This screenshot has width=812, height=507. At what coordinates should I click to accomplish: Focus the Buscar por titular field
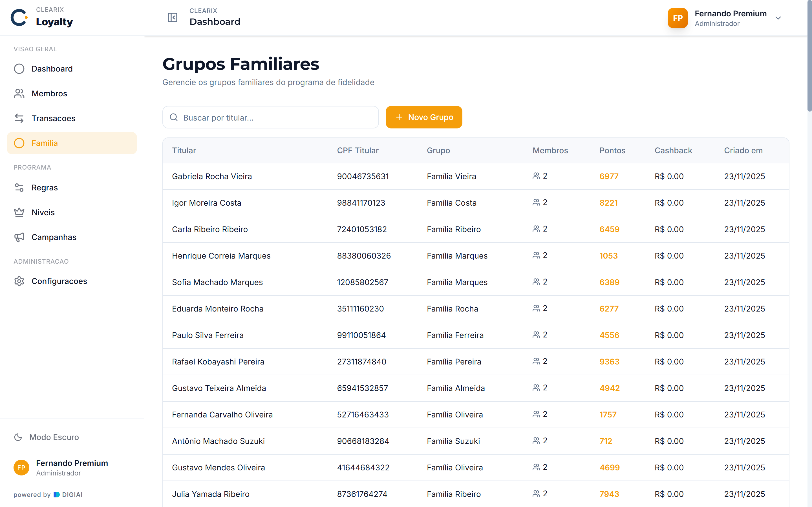tap(270, 117)
